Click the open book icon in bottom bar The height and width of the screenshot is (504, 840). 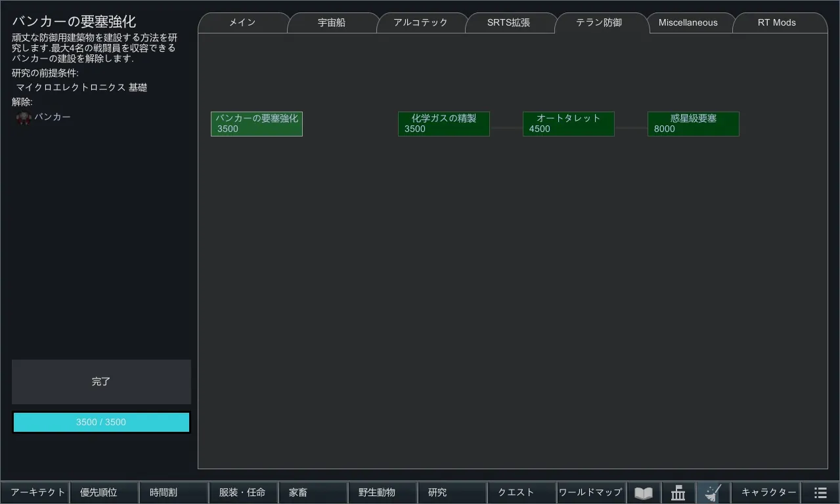click(x=644, y=493)
